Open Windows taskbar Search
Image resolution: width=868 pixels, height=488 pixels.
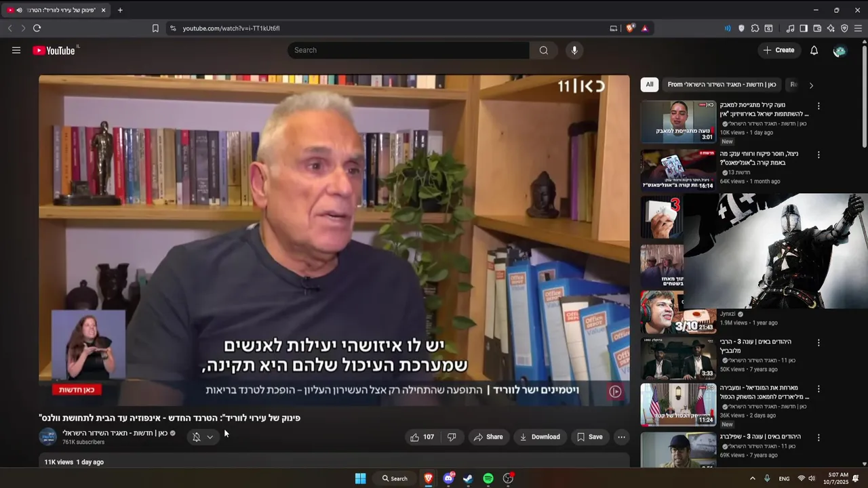395,479
